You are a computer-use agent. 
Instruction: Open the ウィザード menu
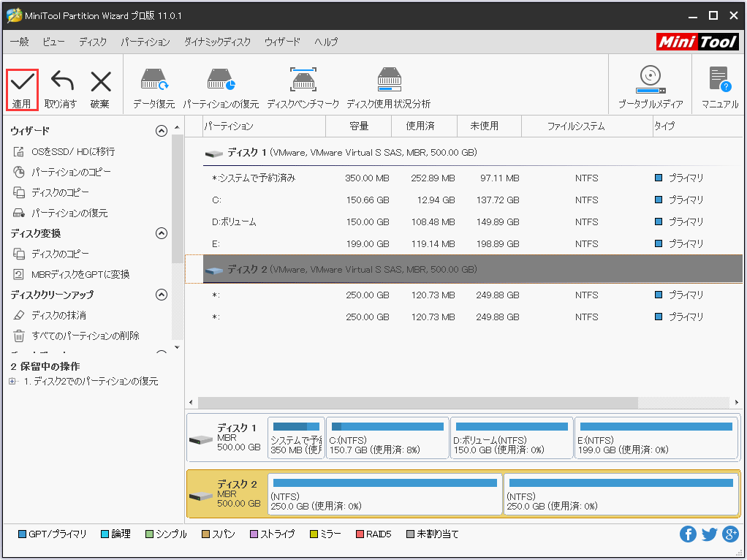pos(283,42)
